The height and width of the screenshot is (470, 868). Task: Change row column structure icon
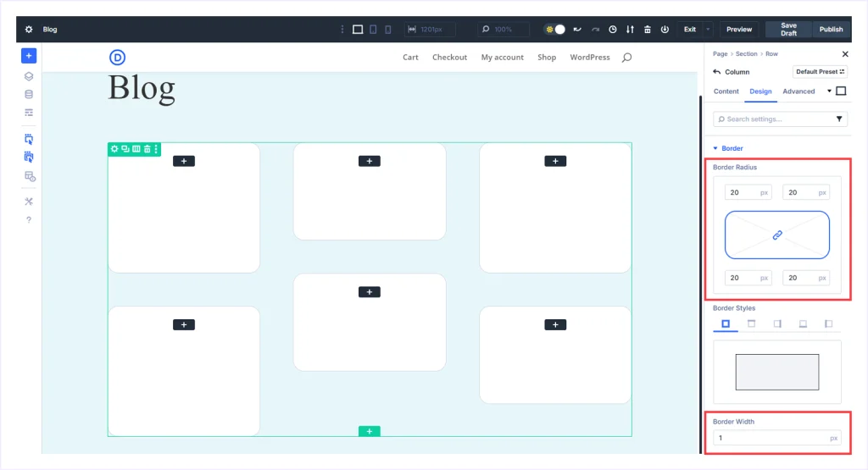tap(136, 149)
